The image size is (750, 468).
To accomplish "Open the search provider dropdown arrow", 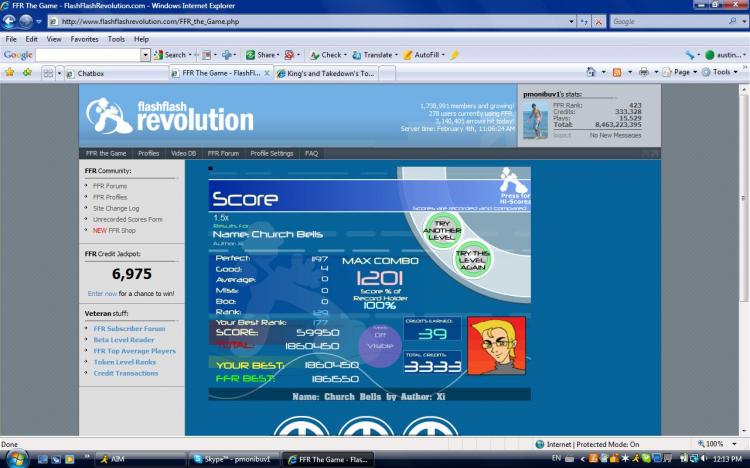I will [x=744, y=22].
